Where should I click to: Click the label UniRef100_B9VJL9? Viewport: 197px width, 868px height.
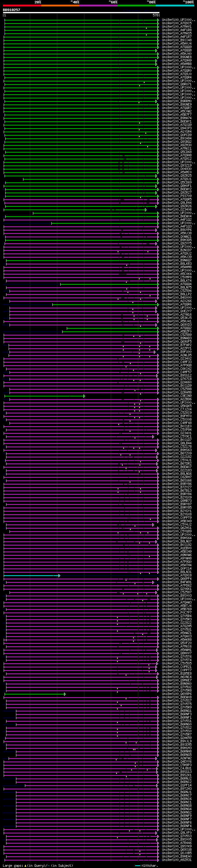(x=177, y=741)
